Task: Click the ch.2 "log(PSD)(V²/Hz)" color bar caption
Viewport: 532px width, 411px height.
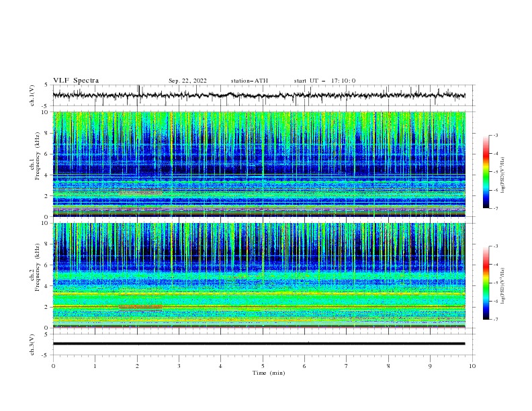Action: 503,285
